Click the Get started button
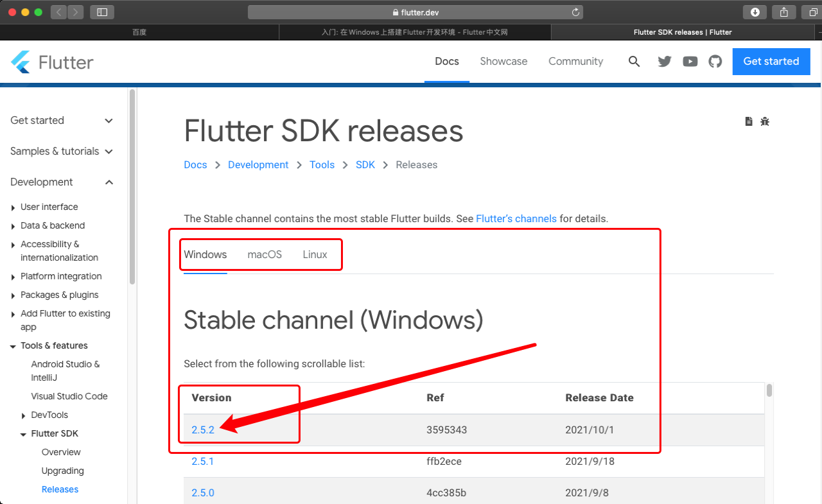 coord(771,62)
